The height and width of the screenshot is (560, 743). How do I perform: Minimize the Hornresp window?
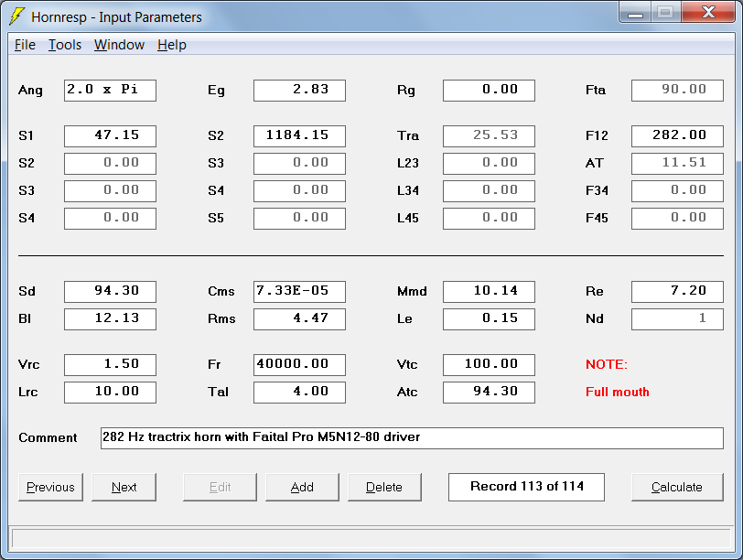tap(635, 13)
